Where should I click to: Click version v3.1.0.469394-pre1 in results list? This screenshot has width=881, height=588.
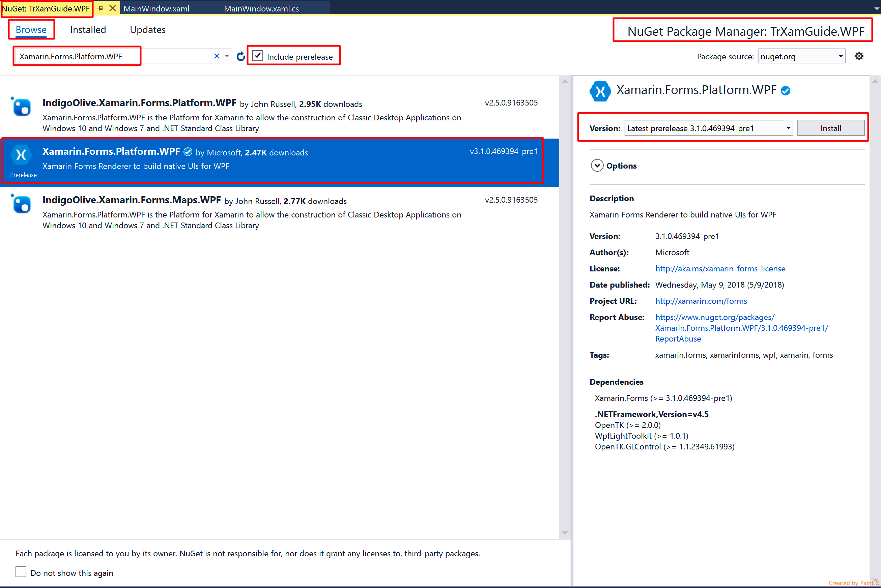point(504,151)
